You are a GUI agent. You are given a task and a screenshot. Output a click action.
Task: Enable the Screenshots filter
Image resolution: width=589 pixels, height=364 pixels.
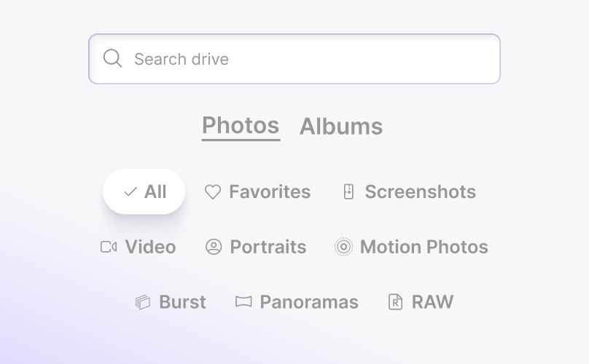[x=420, y=192]
